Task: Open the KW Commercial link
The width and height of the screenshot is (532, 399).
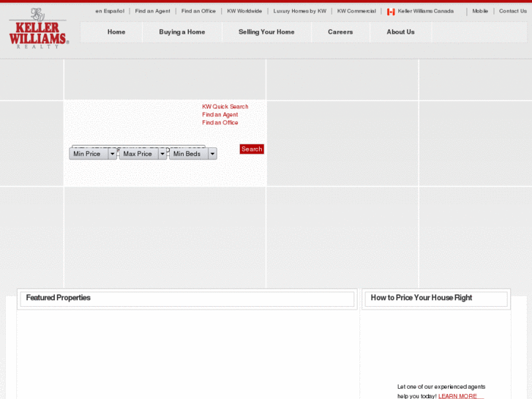Action: tap(356, 11)
